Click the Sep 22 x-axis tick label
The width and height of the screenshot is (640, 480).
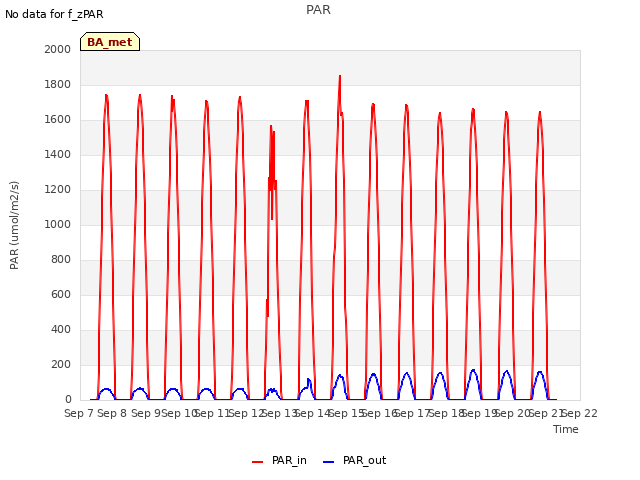click(580, 413)
